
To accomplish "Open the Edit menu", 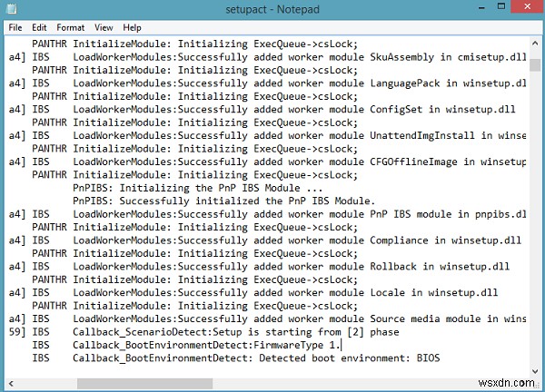I will coord(43,27).
